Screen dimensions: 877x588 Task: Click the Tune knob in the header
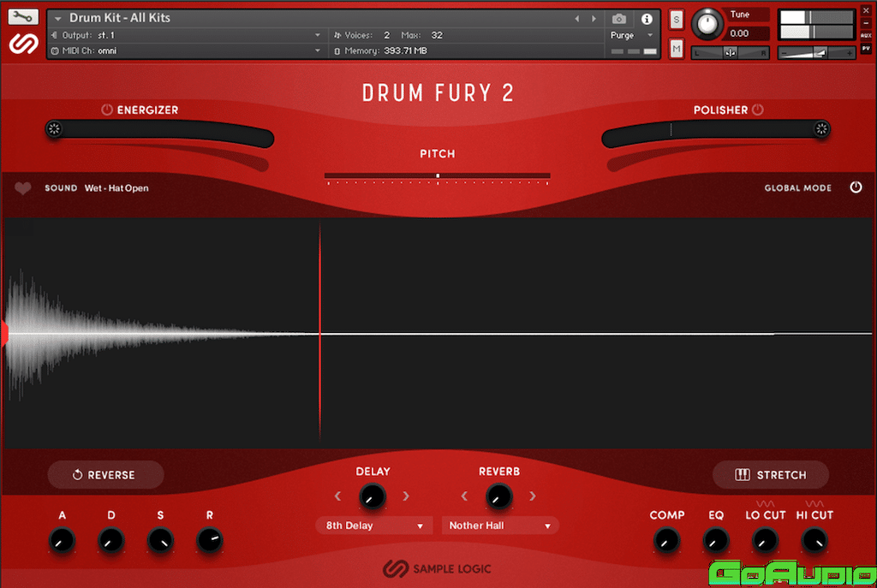pos(707,24)
